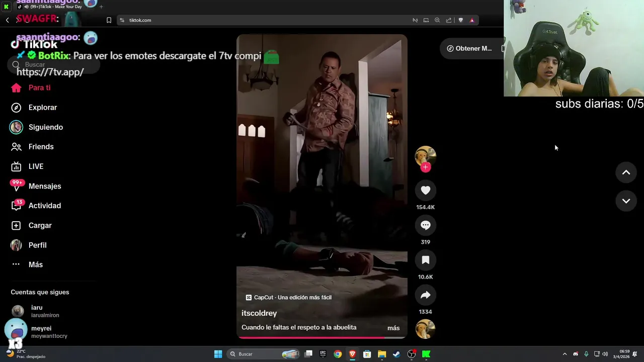
Task: Click the browser zoom magnifier icon
Action: tap(437, 20)
